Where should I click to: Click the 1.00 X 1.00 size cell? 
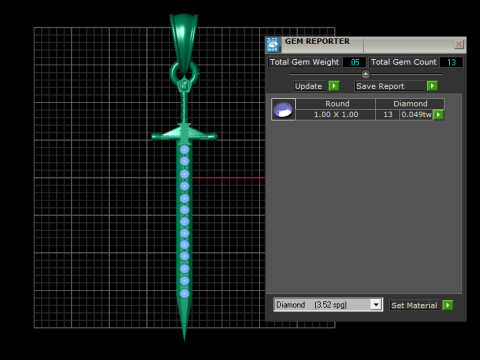pos(336,115)
